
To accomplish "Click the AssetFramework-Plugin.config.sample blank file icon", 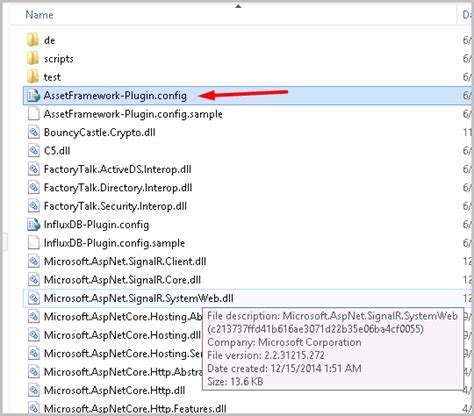I will [x=33, y=114].
